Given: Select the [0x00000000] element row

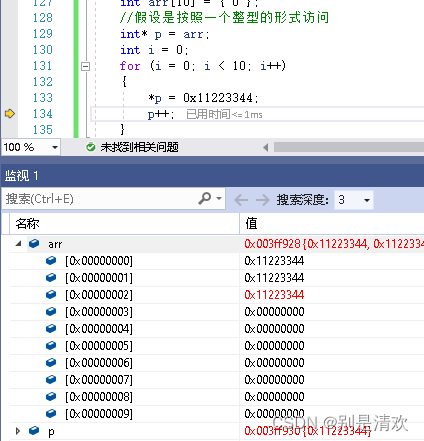Looking at the screenshot, I should pyautogui.click(x=217, y=261).
